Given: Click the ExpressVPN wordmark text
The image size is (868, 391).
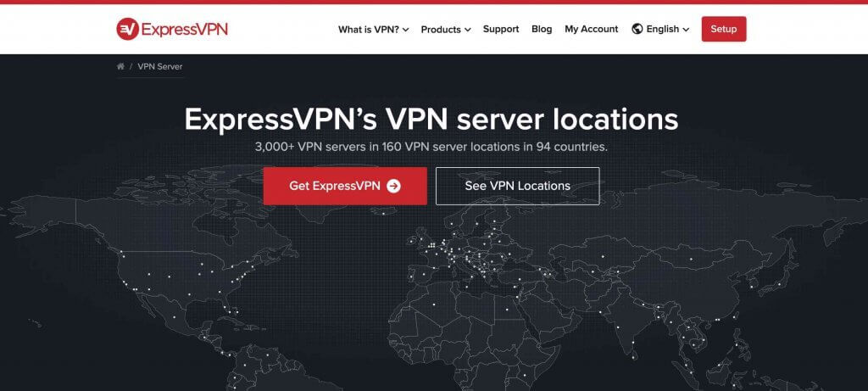Looking at the screenshot, I should point(185,29).
